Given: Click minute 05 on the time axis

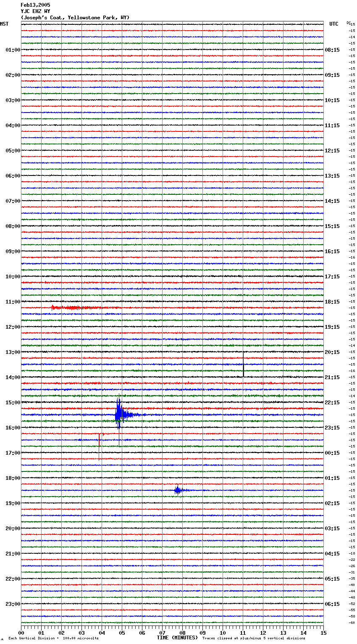Looking at the screenshot, I should pyautogui.click(x=122, y=633).
